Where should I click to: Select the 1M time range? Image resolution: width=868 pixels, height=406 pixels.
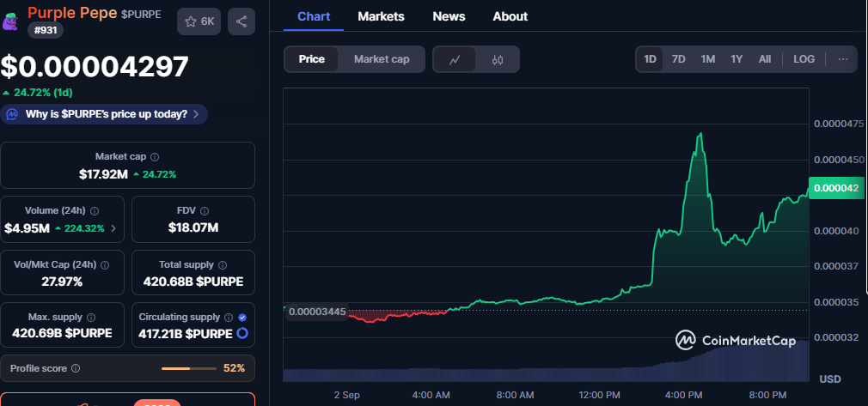coord(707,59)
